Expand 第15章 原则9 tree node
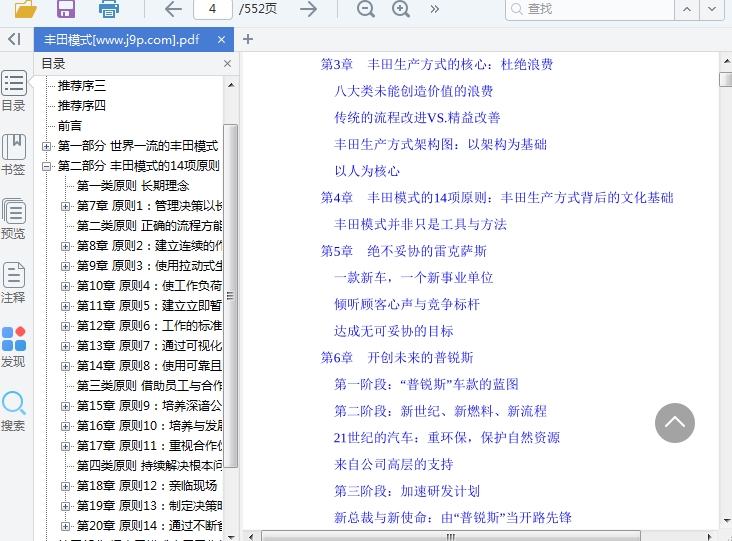Image resolution: width=732 pixels, height=541 pixels. click(65, 406)
